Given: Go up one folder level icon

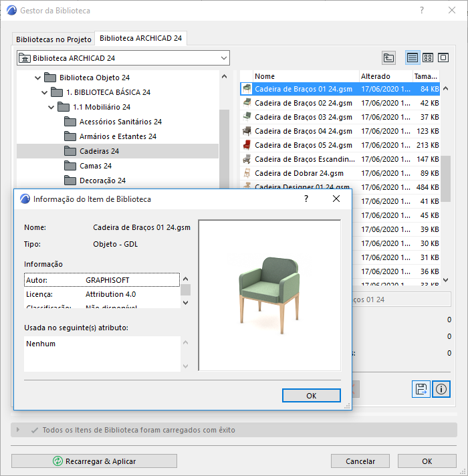Looking at the screenshot, I should click(x=388, y=57).
